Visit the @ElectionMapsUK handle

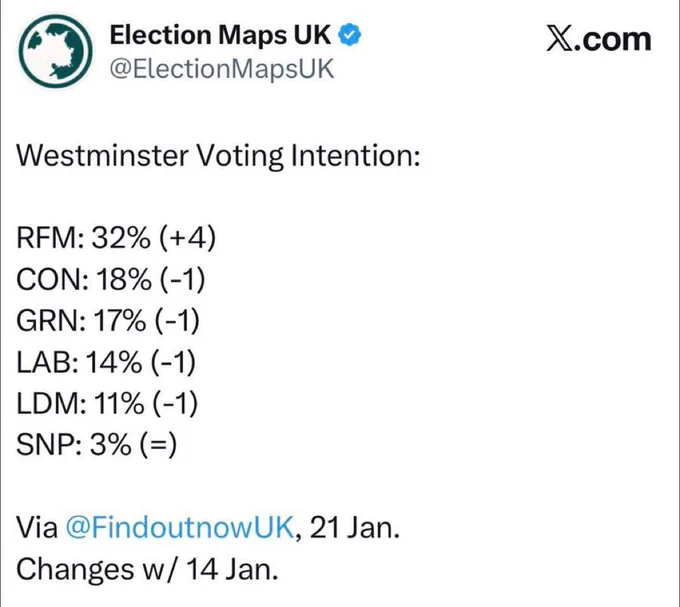point(222,69)
